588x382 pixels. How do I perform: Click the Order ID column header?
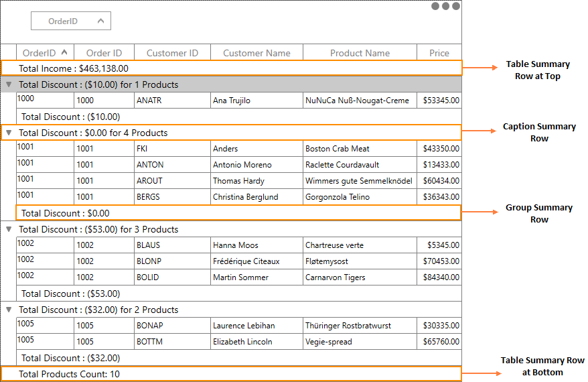coord(104,53)
